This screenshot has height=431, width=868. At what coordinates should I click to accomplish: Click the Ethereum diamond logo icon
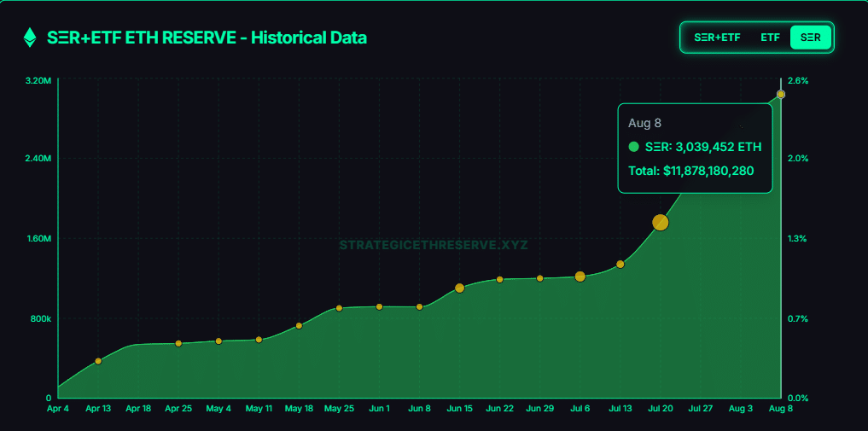(x=30, y=38)
